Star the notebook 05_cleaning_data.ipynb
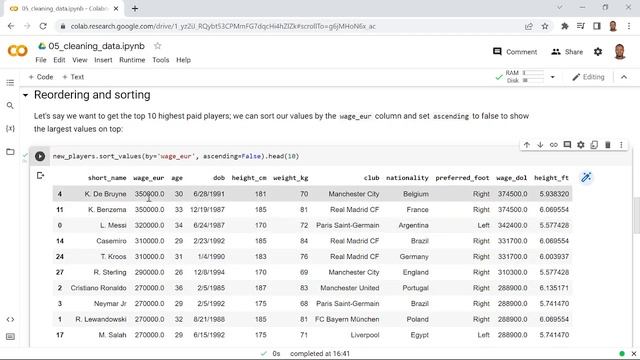Viewport: 640px width, 360px height. [x=158, y=46]
